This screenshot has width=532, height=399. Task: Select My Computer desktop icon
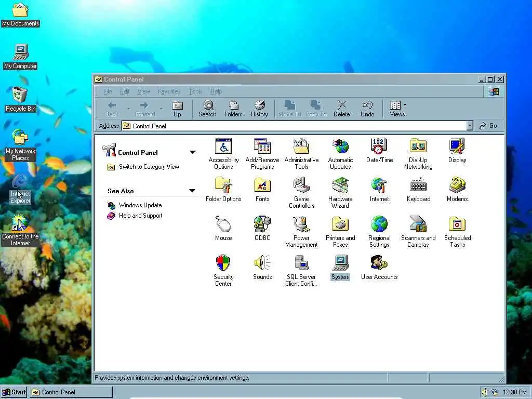point(20,57)
